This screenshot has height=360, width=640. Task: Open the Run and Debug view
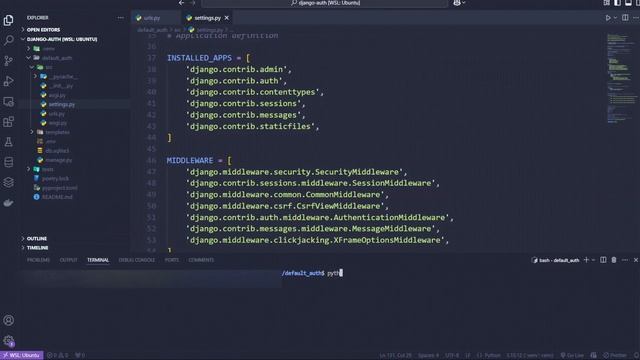(x=8, y=81)
